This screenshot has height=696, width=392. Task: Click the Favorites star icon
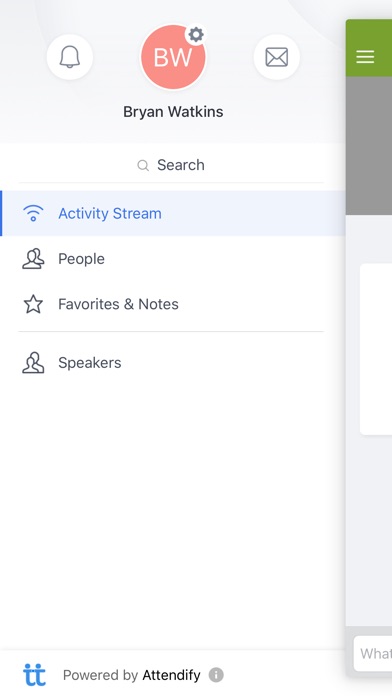[x=33, y=304]
